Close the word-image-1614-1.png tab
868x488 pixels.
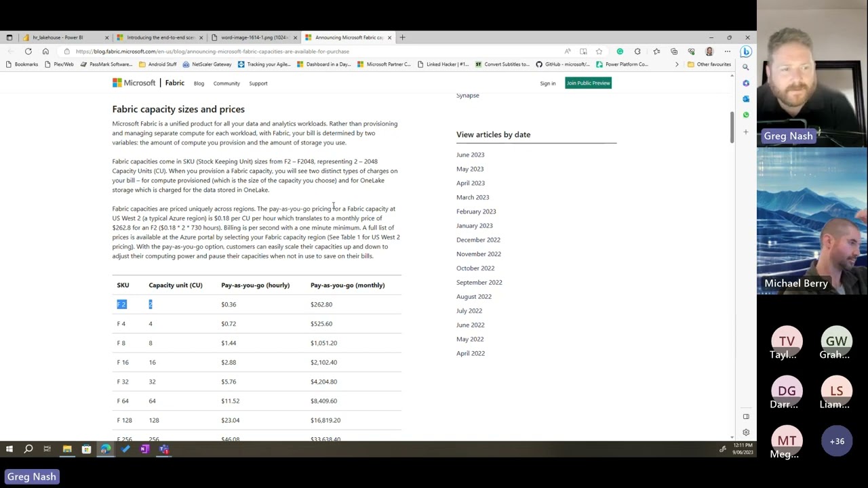point(295,37)
